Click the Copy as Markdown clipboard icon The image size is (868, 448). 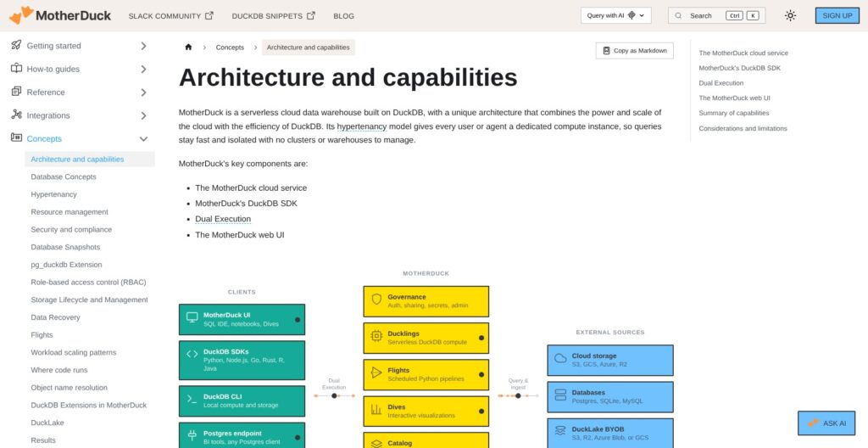point(606,50)
